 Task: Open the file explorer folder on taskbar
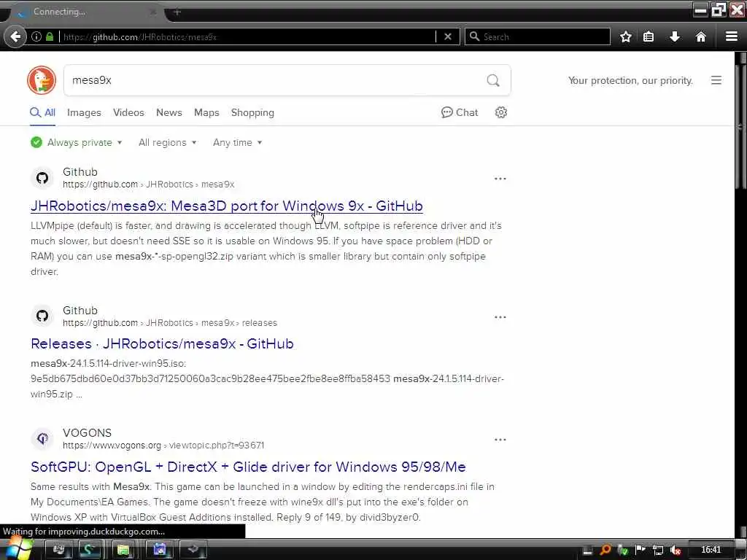(124, 550)
